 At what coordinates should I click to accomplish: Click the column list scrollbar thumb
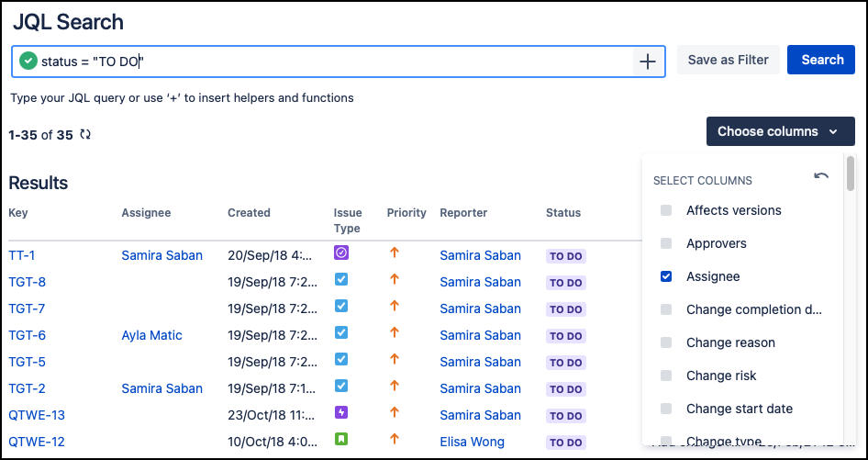(x=851, y=174)
